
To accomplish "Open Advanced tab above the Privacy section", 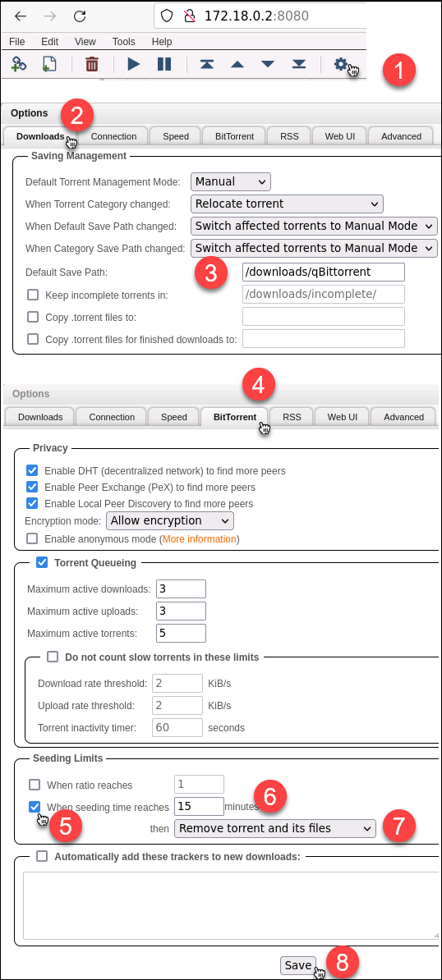I will tap(403, 417).
